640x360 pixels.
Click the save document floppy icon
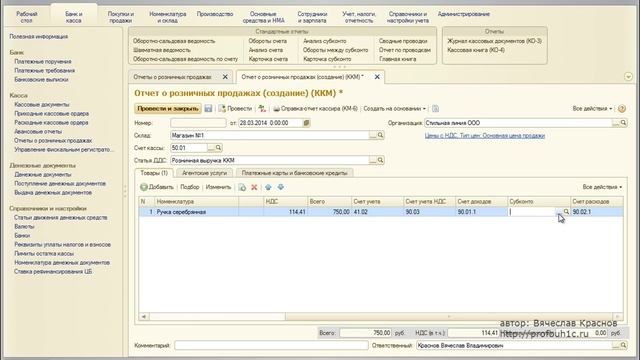point(208,109)
